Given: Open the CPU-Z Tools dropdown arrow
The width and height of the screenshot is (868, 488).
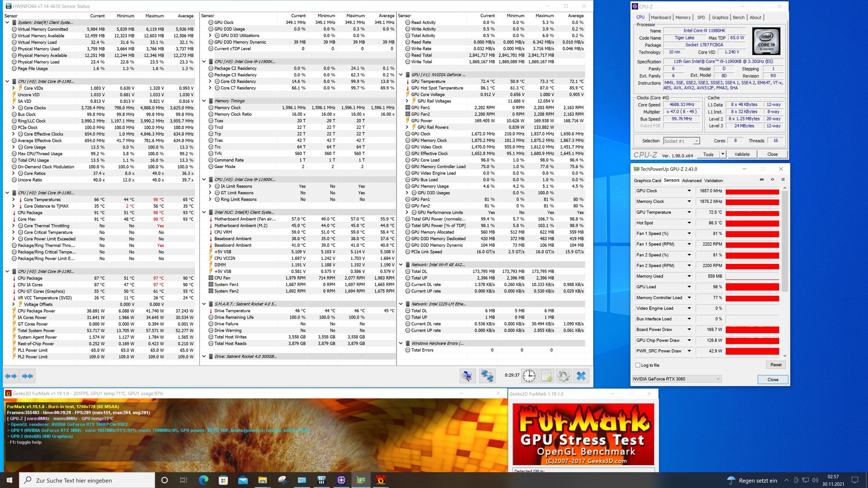Looking at the screenshot, I should pos(722,155).
